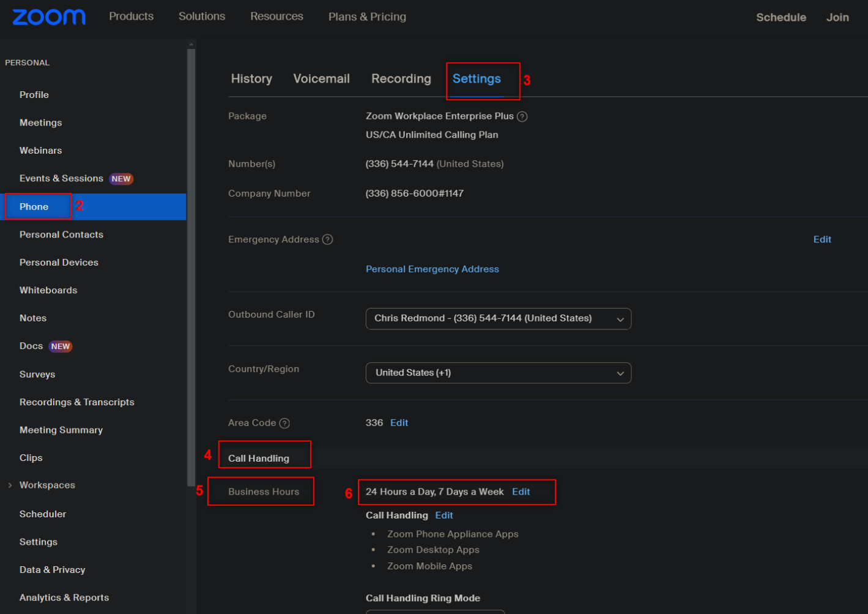Switch to the History tab
Image resolution: width=868 pixels, height=614 pixels.
[251, 79]
